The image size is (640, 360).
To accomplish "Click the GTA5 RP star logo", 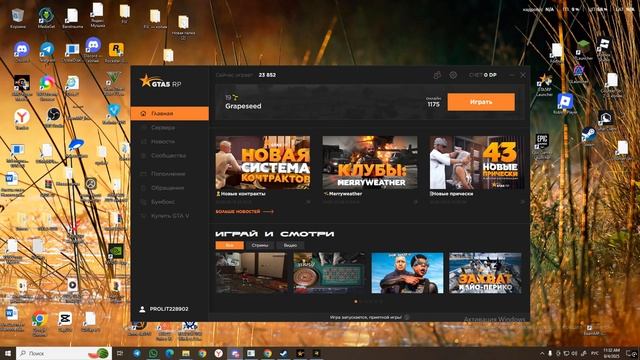I will pos(160,82).
